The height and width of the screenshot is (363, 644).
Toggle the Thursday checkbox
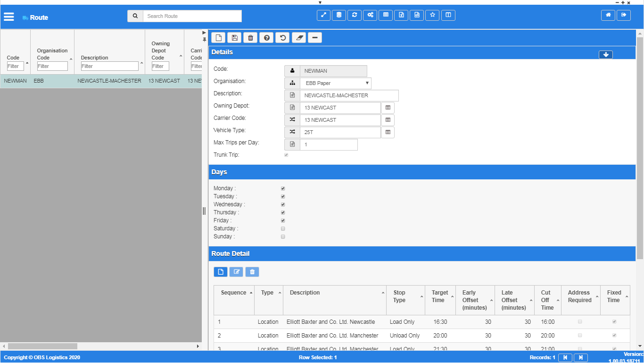click(x=283, y=212)
